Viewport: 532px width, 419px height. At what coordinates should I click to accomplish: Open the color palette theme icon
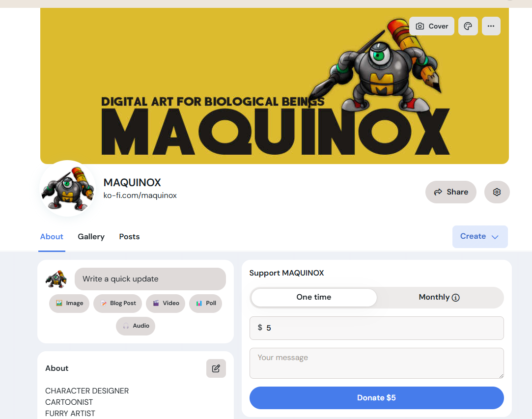click(x=468, y=26)
